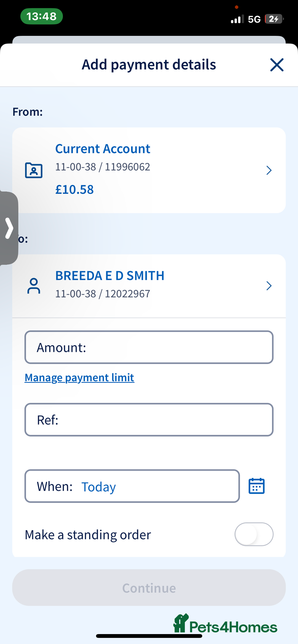Open Current Account selection chevron

point(269,170)
